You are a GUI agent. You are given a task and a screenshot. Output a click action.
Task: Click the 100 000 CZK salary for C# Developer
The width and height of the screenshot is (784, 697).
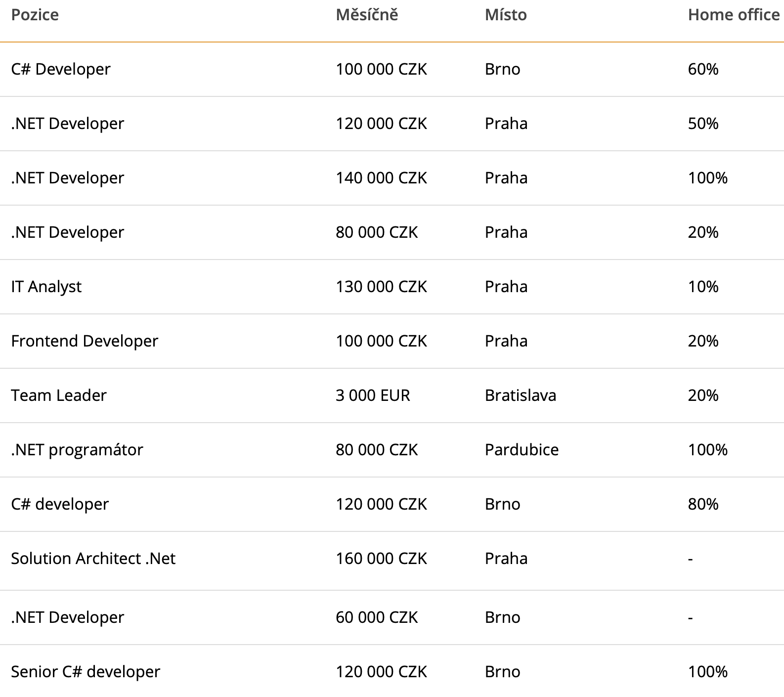click(x=381, y=69)
